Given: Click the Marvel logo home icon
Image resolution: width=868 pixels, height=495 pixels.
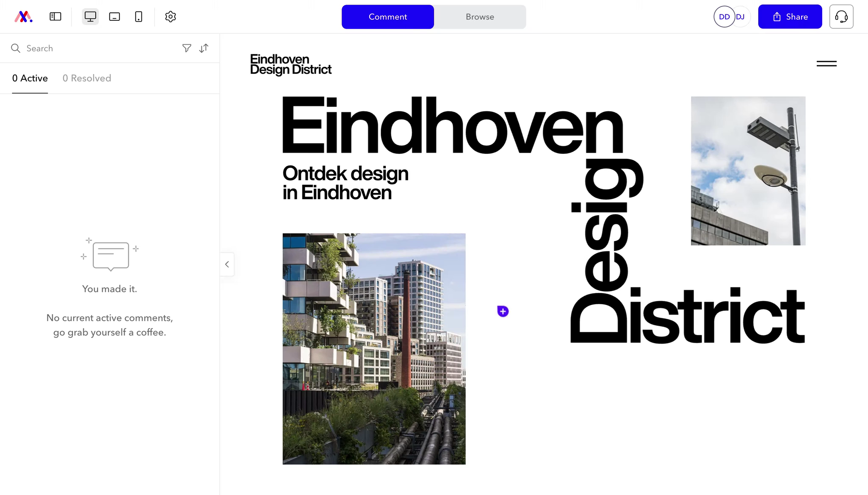Looking at the screenshot, I should [x=24, y=16].
